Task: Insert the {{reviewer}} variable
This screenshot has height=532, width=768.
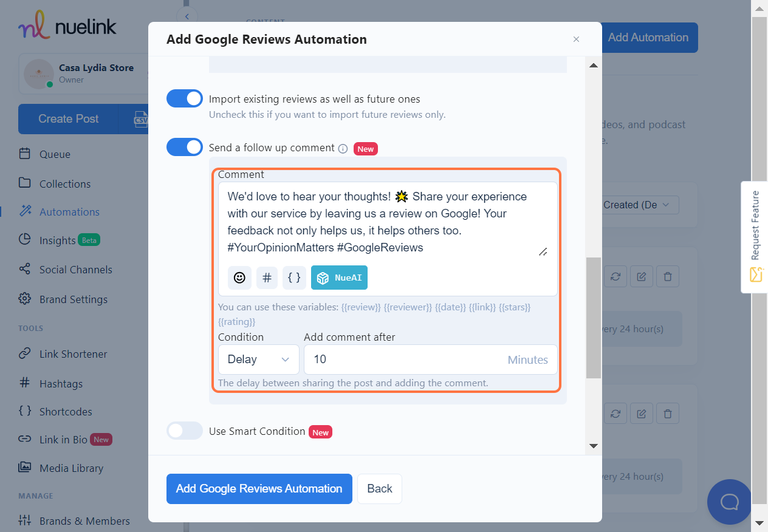Action: [x=408, y=307]
